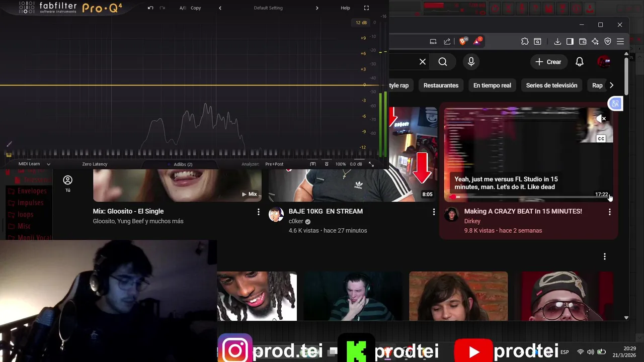The height and width of the screenshot is (362, 644).
Task: Toggle the Pro-Q piano keyboard display
Action: click(9, 155)
